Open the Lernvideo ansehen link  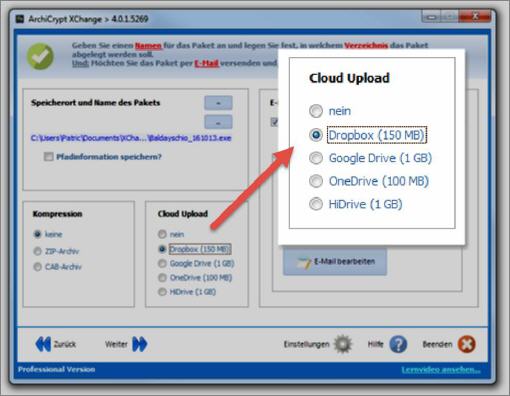pos(441,370)
